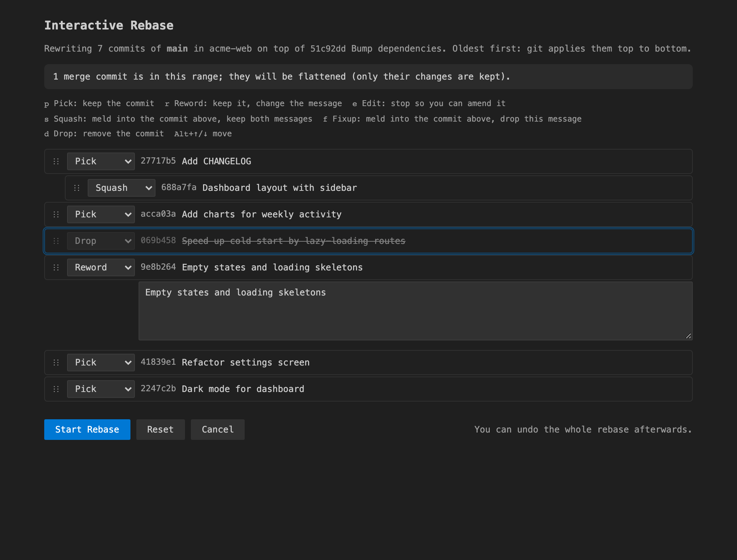
Task: Open Reword dropdown for commit 9e8b264
Action: click(x=101, y=267)
